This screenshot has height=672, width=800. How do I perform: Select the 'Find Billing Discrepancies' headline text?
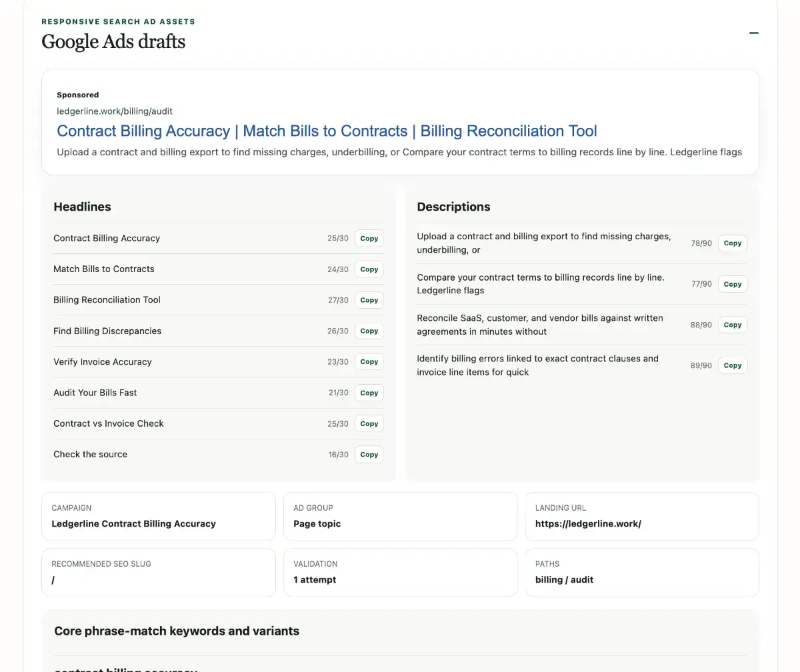(107, 331)
